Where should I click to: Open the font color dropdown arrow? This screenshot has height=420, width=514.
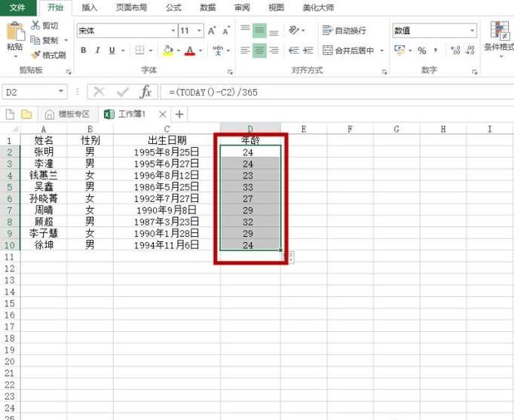click(x=200, y=51)
